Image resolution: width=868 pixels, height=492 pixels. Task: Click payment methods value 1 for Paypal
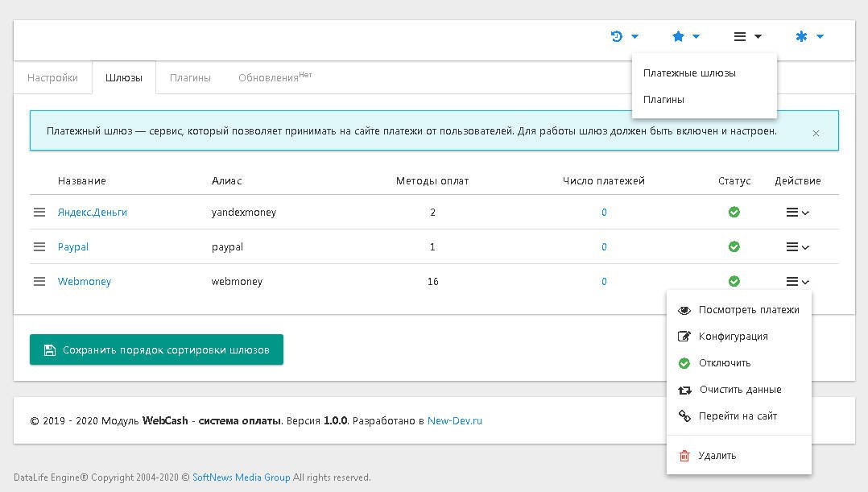tap(432, 247)
